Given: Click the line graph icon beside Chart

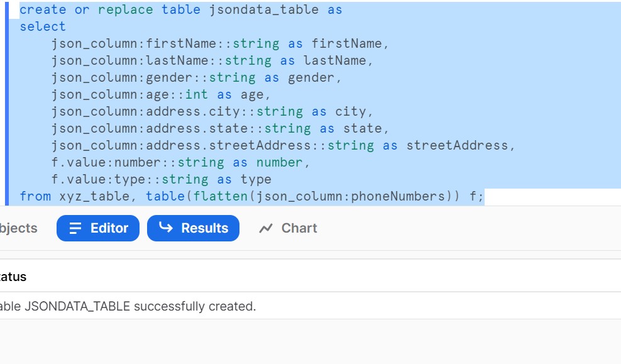Looking at the screenshot, I should click(x=267, y=228).
